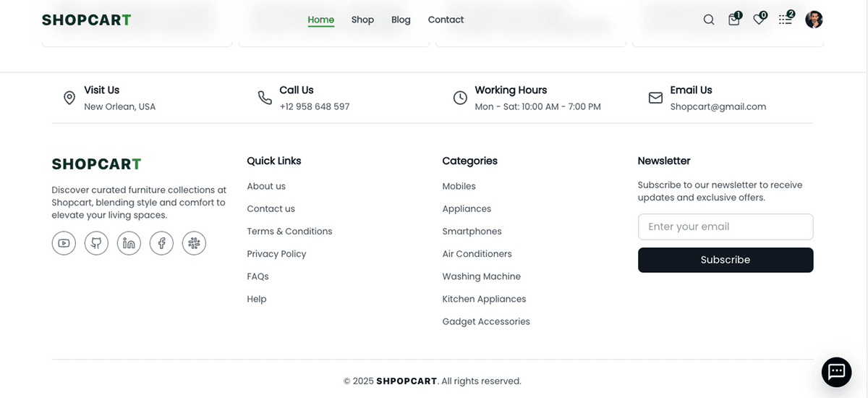The width and height of the screenshot is (868, 398).
Task: Select Contact in the top navigation
Action: pyautogui.click(x=446, y=20)
